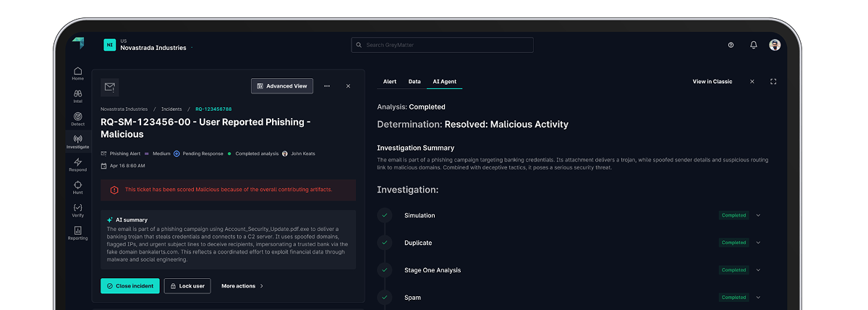Image resolution: width=868 pixels, height=310 pixels.
Task: Click the Duplicate step checkmark circle
Action: pyautogui.click(x=385, y=243)
